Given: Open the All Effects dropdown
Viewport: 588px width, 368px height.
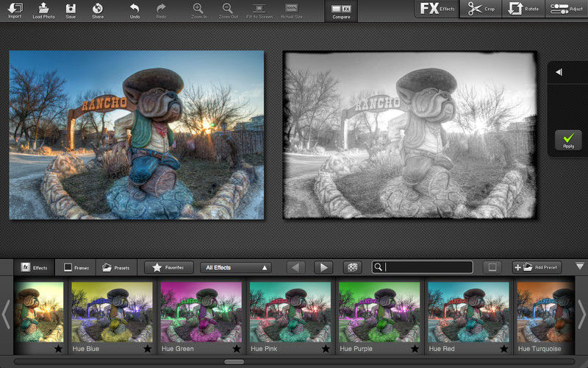Looking at the screenshot, I should (x=236, y=267).
